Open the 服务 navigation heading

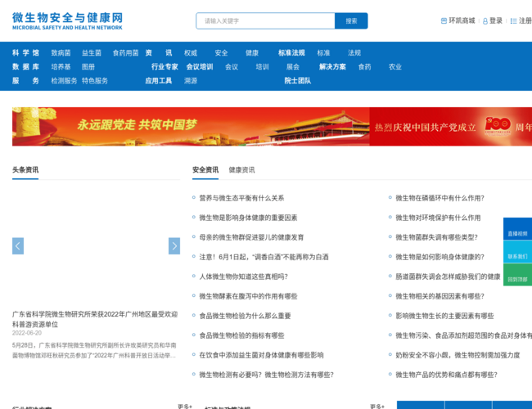26,81
